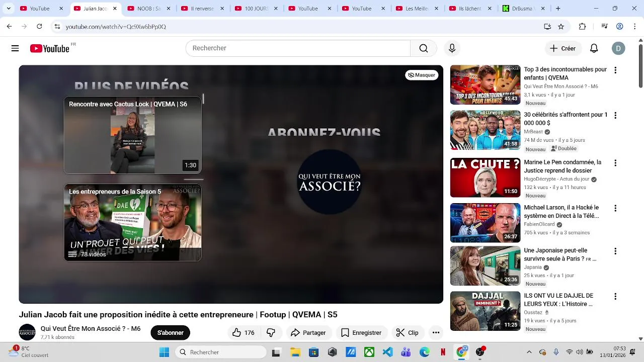Open options for Marine Le Pen condamnée video

tap(615, 163)
